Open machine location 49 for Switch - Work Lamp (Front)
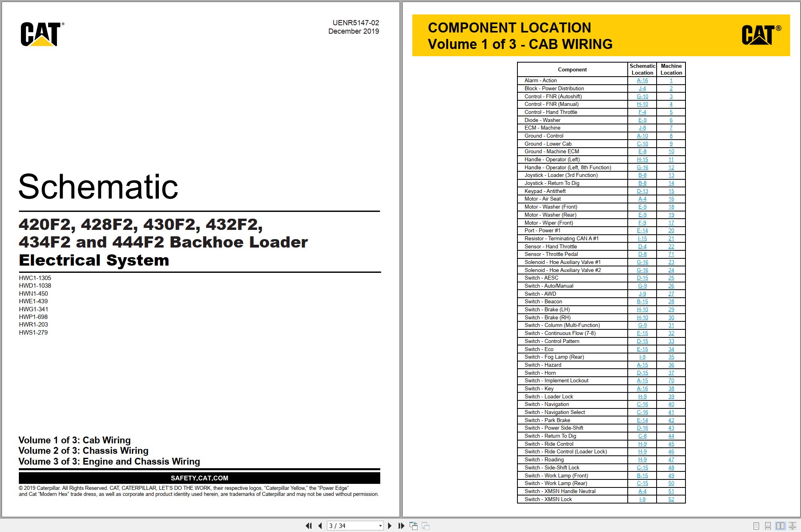This screenshot has width=801, height=532. [x=671, y=476]
